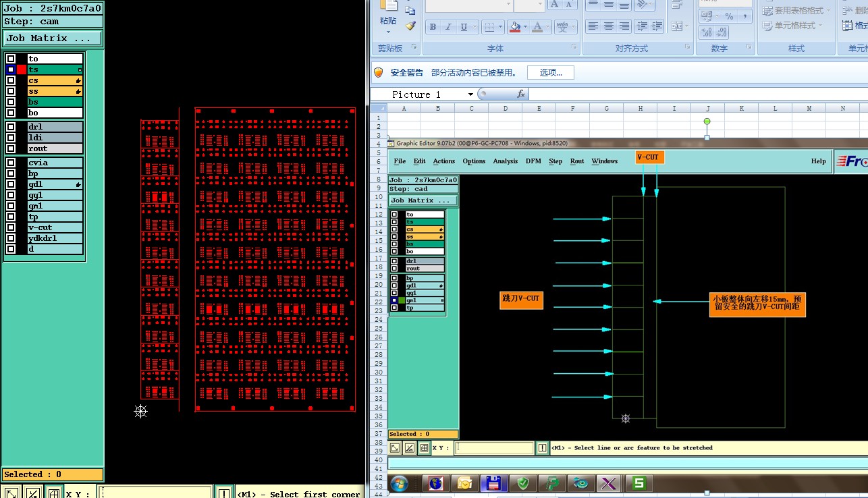This screenshot has width=868, height=498.
Task: Toggle the checkbox for layer 'ts'
Action: pyautogui.click(x=11, y=70)
